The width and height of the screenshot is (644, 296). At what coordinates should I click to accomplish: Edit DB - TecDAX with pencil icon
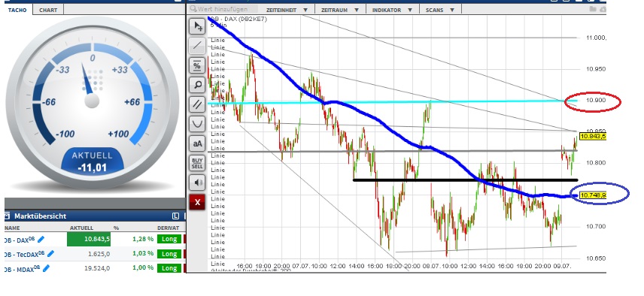[50, 254]
